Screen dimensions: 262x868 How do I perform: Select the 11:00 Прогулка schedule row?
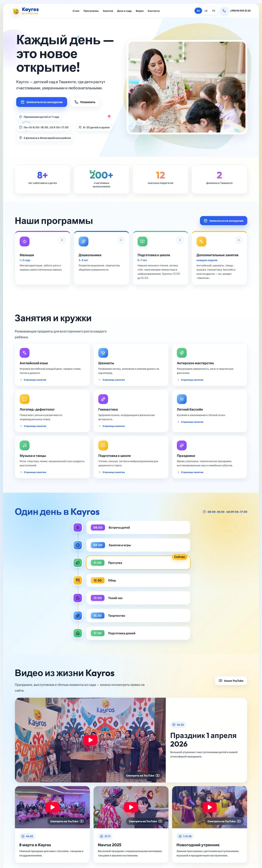pyautogui.click(x=138, y=562)
